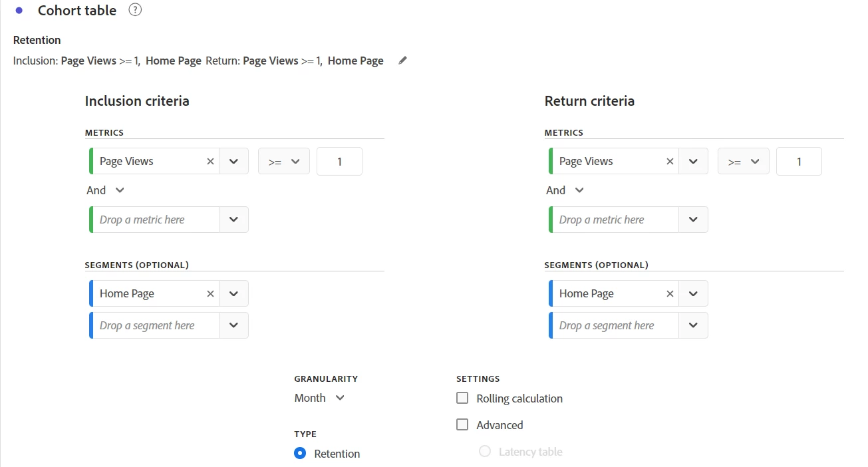Click Inclusion 'Drop a segment here' field

155,325
